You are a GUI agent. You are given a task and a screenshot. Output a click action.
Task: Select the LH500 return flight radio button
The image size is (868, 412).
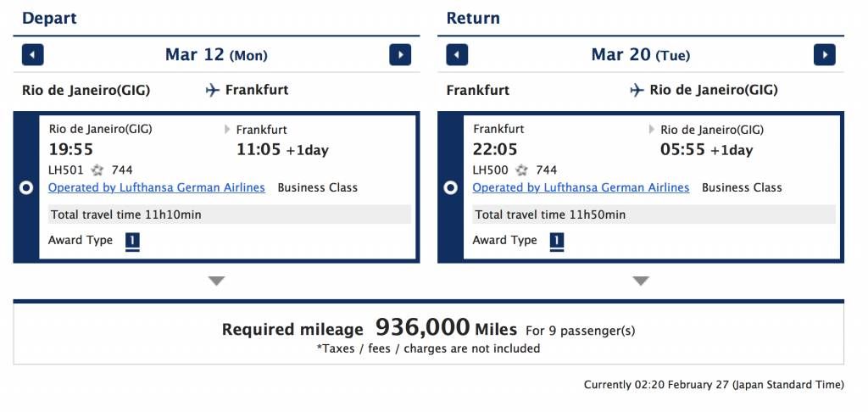coord(451,187)
